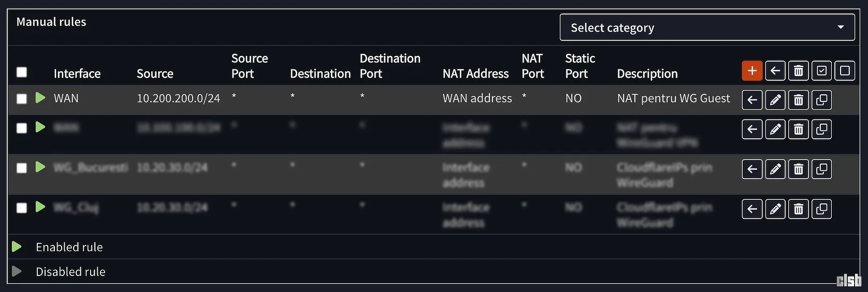Delete the third rule via its trash icon
Screen dimensions: 868x292
pos(799,169)
